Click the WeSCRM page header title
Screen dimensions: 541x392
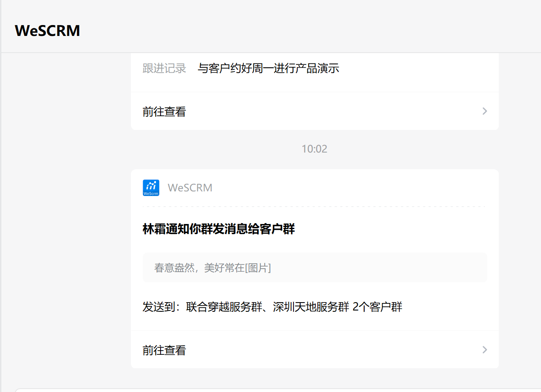[47, 31]
